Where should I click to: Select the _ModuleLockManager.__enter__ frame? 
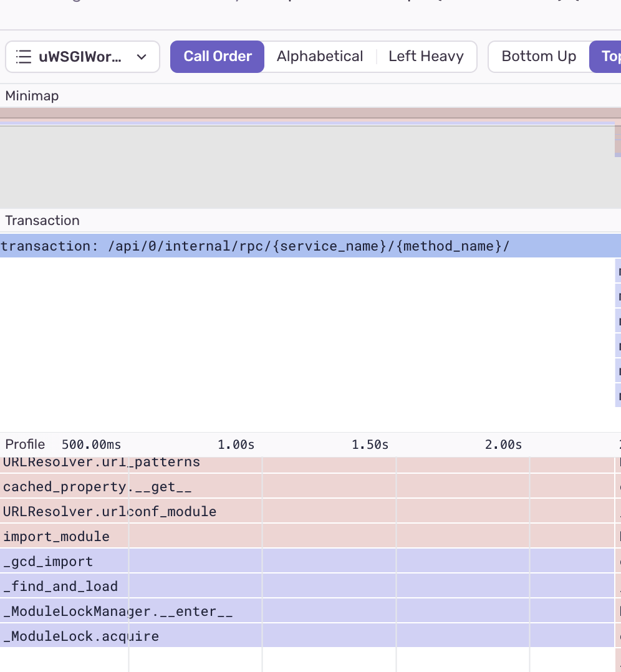pos(307,610)
